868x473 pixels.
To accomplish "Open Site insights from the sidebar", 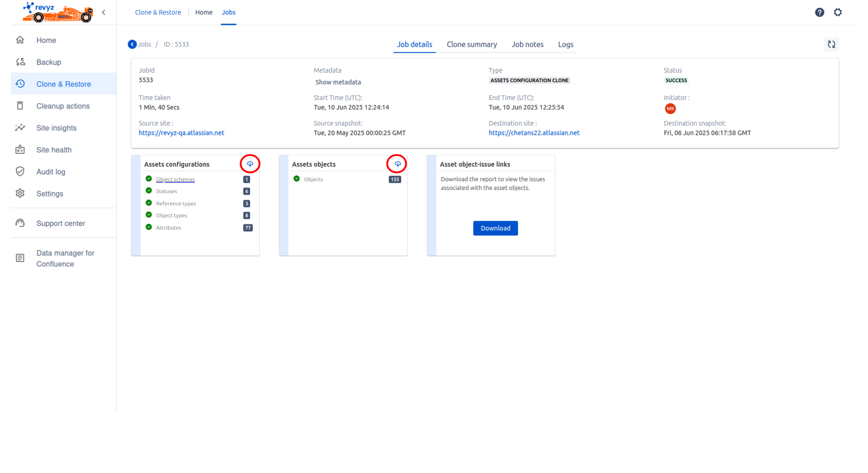I will coord(56,128).
